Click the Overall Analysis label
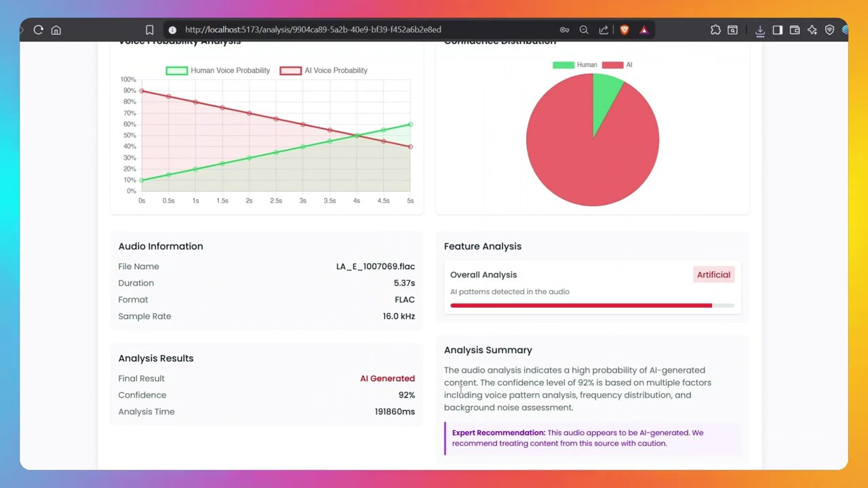Screen dimensions: 868x488 [x=484, y=274]
